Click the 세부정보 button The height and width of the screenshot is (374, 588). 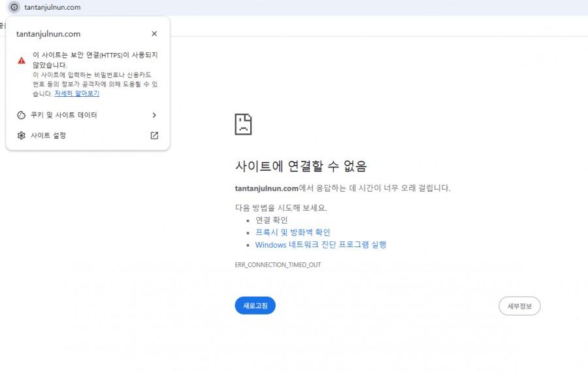click(519, 306)
